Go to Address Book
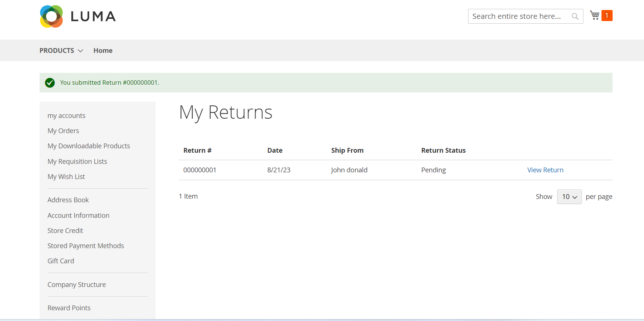Viewport: 644px width, 321px height. (x=68, y=200)
